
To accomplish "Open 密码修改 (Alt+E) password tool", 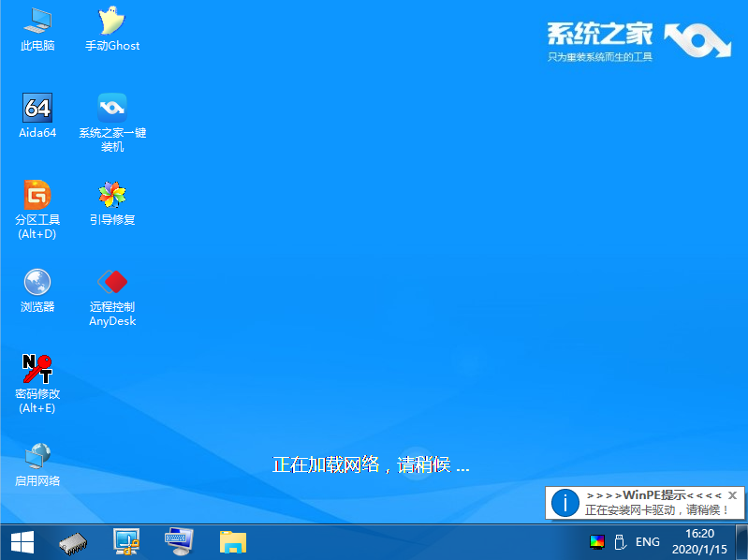I will pyautogui.click(x=37, y=384).
